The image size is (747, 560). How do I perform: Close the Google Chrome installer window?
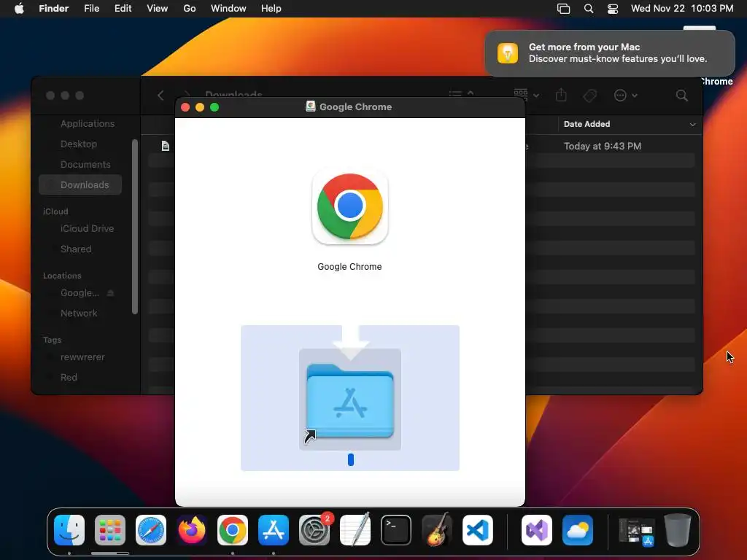(185, 107)
